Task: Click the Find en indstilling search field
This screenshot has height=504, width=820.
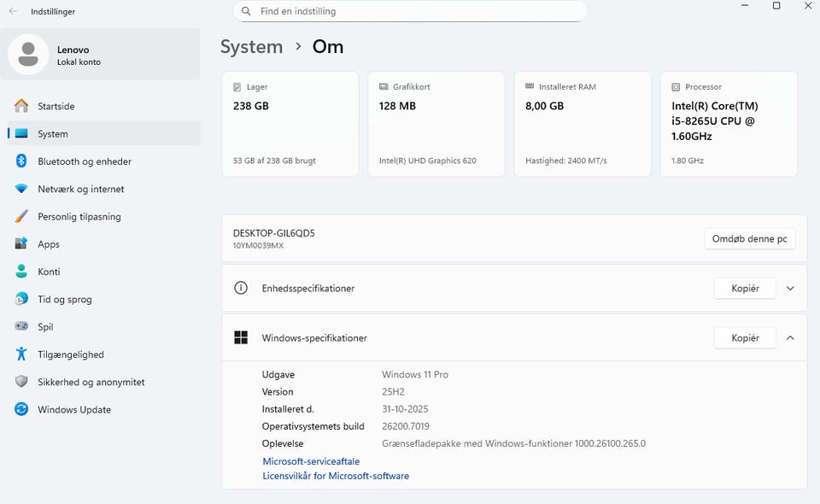Action: point(419,11)
